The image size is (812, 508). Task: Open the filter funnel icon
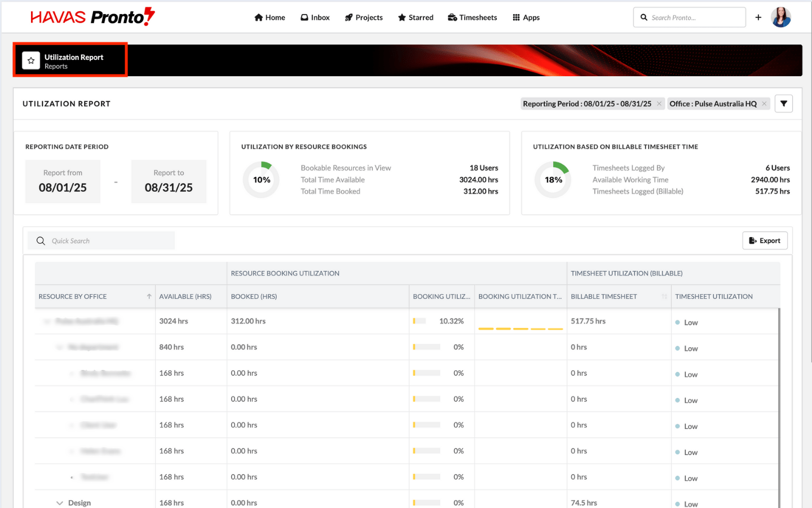click(x=783, y=104)
